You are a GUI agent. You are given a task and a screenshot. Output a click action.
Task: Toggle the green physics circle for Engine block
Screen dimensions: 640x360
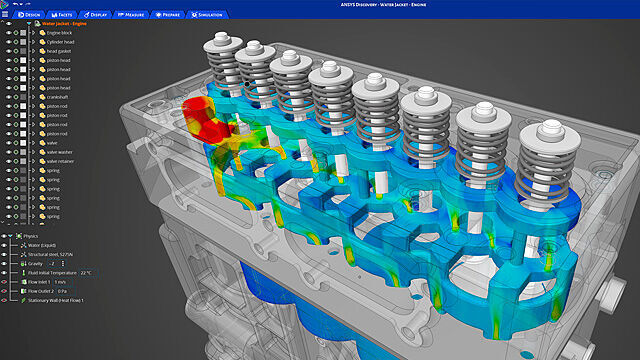point(16,33)
